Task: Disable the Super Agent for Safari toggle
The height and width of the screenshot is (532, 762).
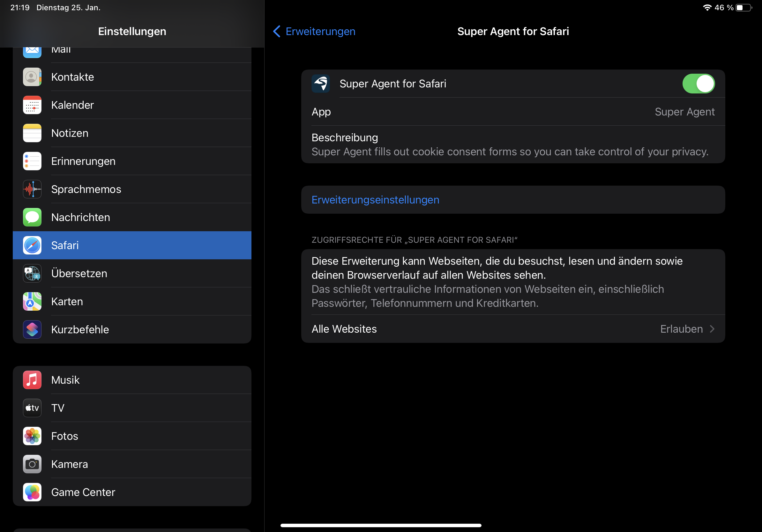Action: tap(698, 84)
